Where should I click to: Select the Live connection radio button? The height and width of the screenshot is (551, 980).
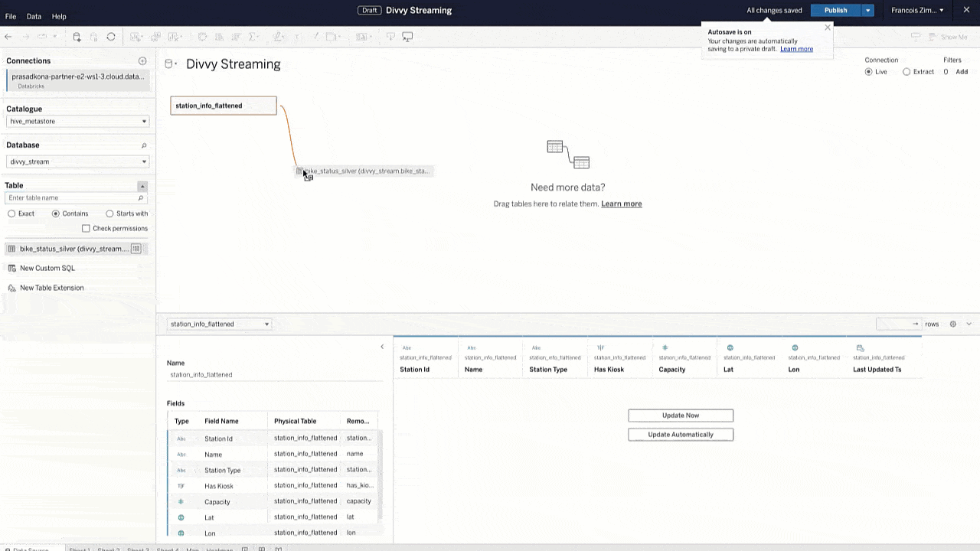868,71
